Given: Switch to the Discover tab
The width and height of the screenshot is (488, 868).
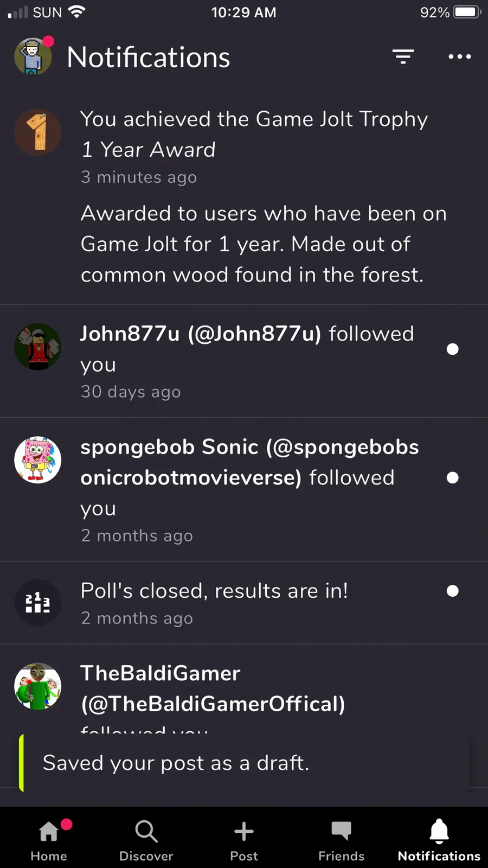Looking at the screenshot, I should click(146, 839).
